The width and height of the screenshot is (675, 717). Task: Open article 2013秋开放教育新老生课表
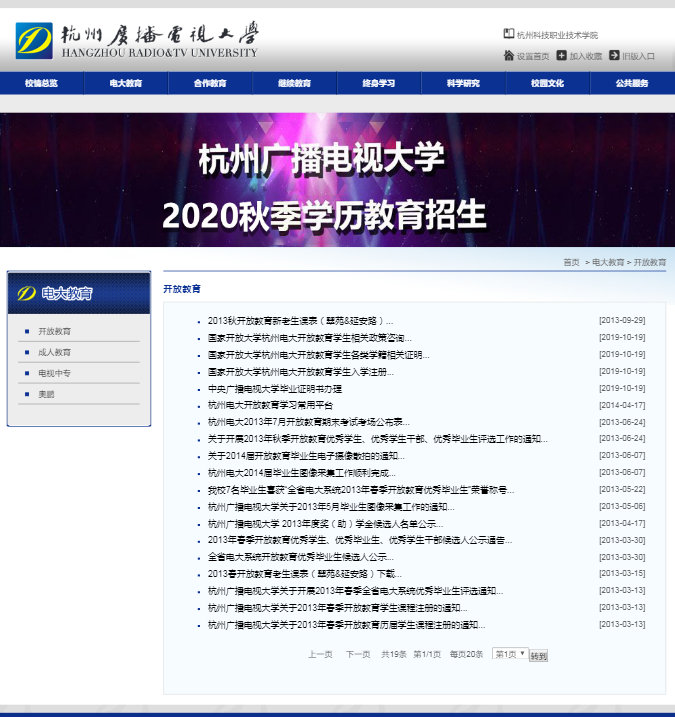coord(300,321)
